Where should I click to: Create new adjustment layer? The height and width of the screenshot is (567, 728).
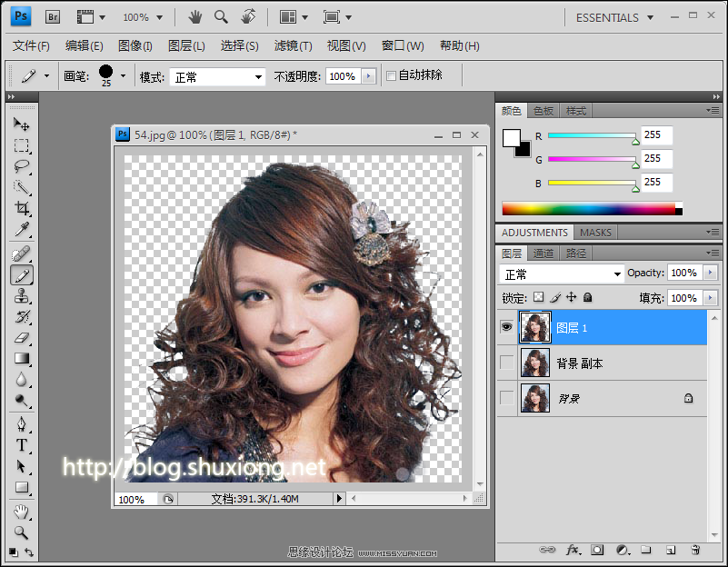pos(623,550)
